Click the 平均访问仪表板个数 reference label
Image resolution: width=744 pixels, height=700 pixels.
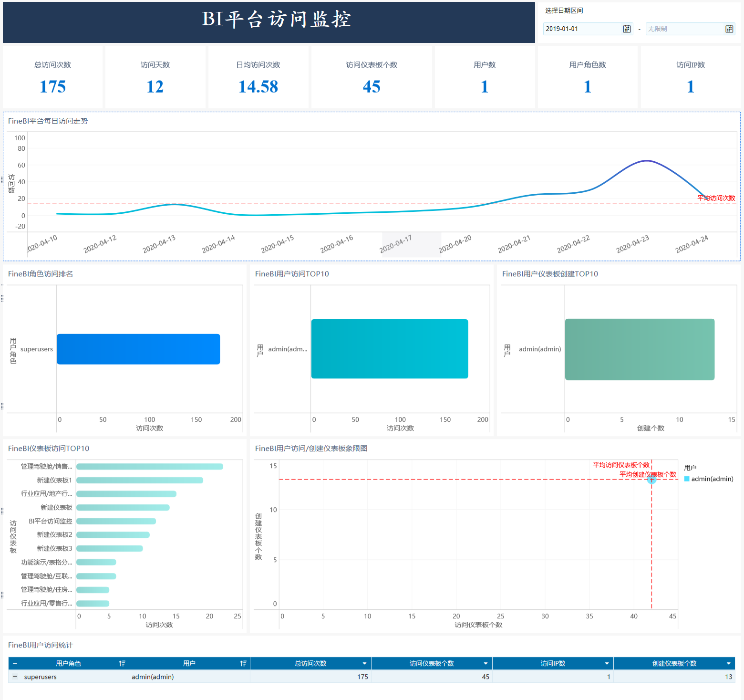621,465
